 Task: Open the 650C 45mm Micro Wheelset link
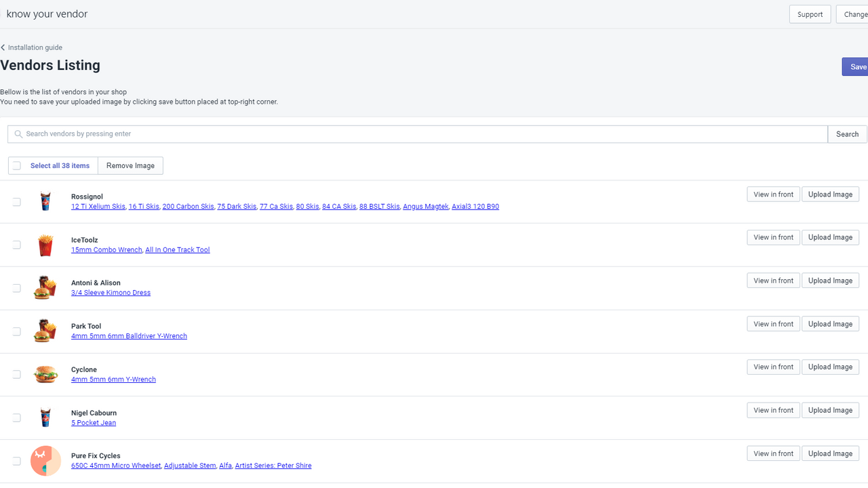[116, 466]
